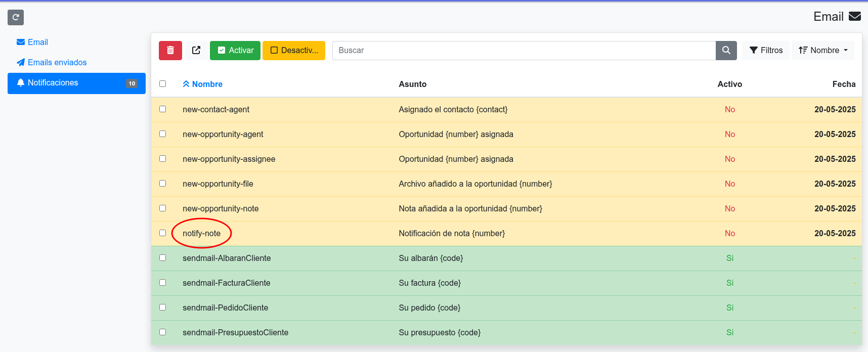Go to Emails enviados in sidebar
Image resolution: width=868 pixels, height=352 pixels.
(57, 63)
